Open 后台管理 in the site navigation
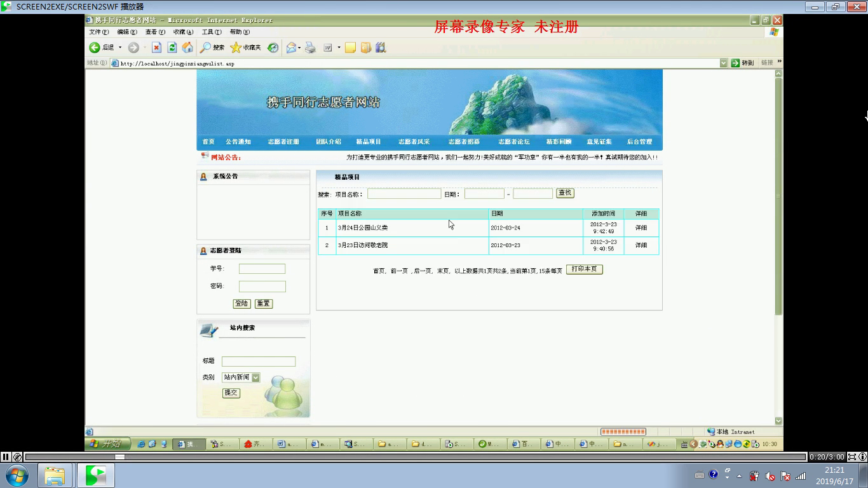The height and width of the screenshot is (488, 868). [639, 142]
